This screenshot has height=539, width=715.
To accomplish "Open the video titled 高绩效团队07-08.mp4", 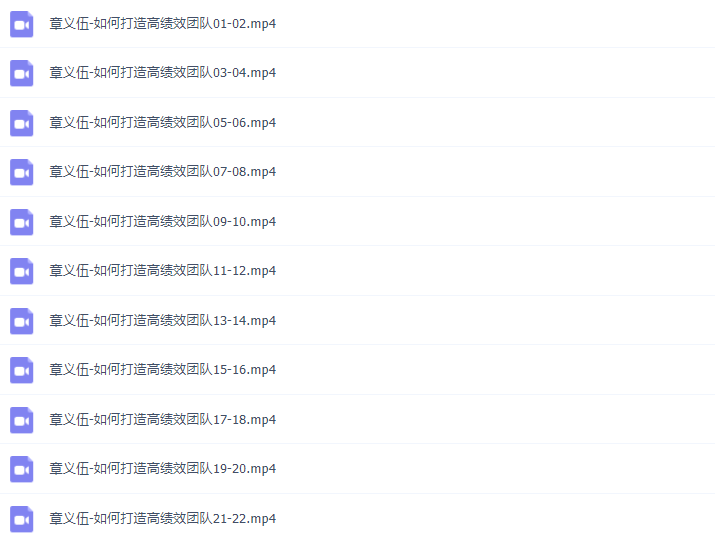I will click(x=163, y=172).
